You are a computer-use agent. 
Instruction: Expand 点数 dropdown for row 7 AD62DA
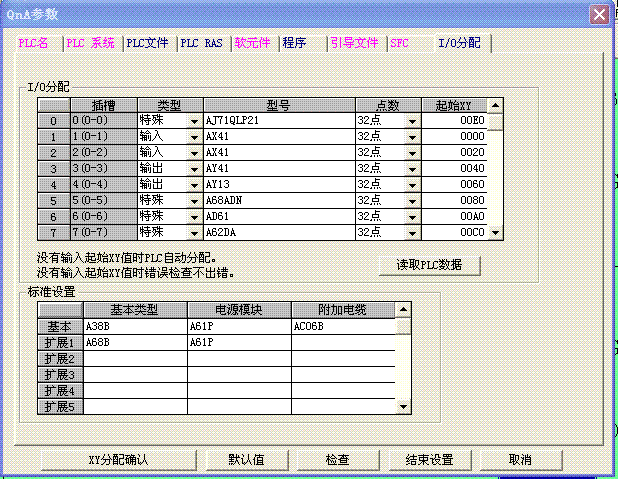[412, 232]
